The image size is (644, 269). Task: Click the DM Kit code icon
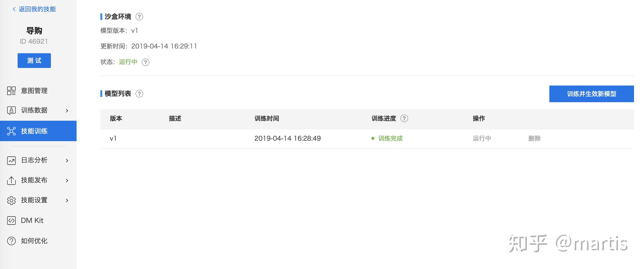(x=11, y=221)
